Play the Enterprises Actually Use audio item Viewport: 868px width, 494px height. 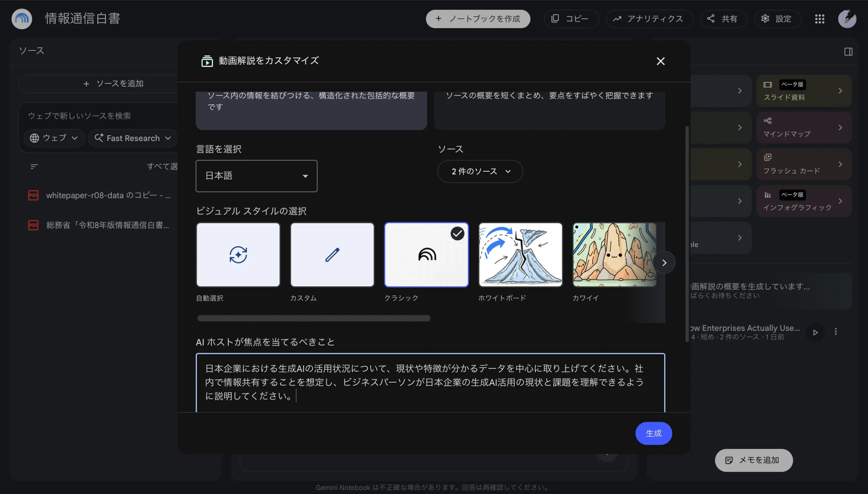point(815,332)
